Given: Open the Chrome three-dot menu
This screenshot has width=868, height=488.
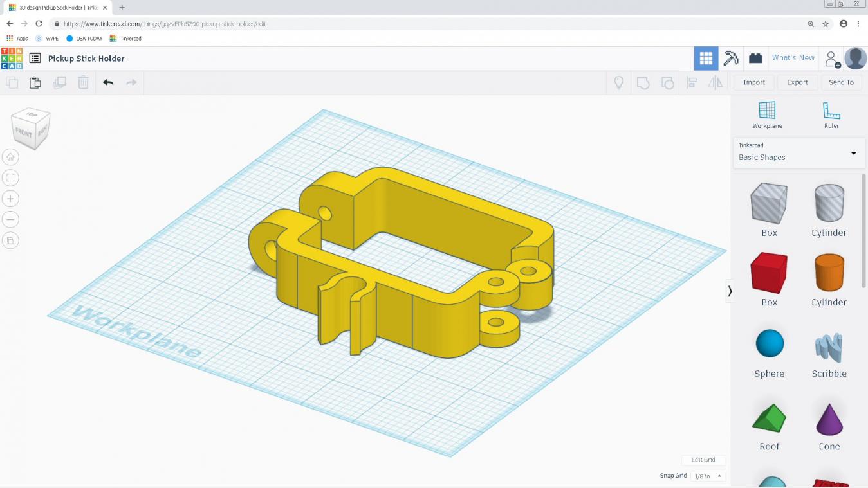Looking at the screenshot, I should [858, 24].
